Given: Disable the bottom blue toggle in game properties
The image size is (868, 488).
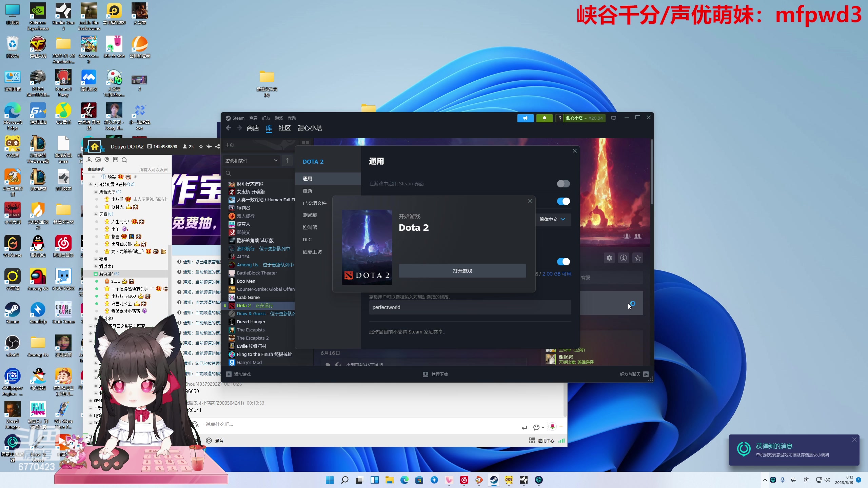Looking at the screenshot, I should point(563,262).
